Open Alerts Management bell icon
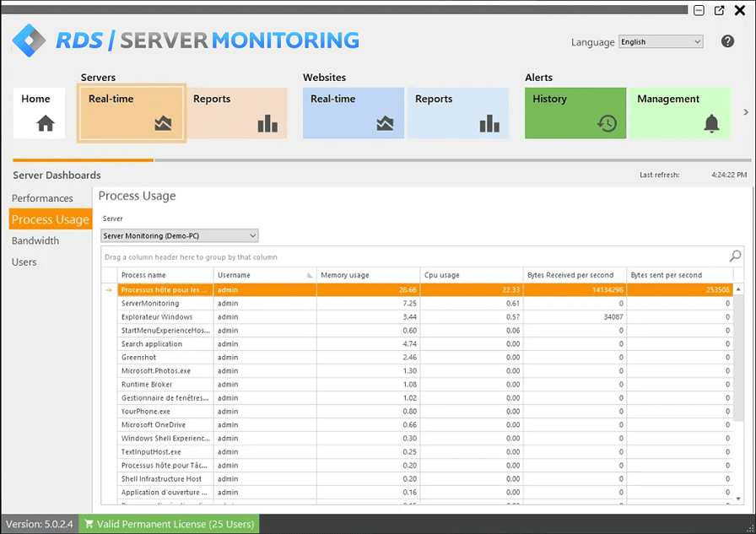Viewport: 756px width, 534px height. pos(711,124)
